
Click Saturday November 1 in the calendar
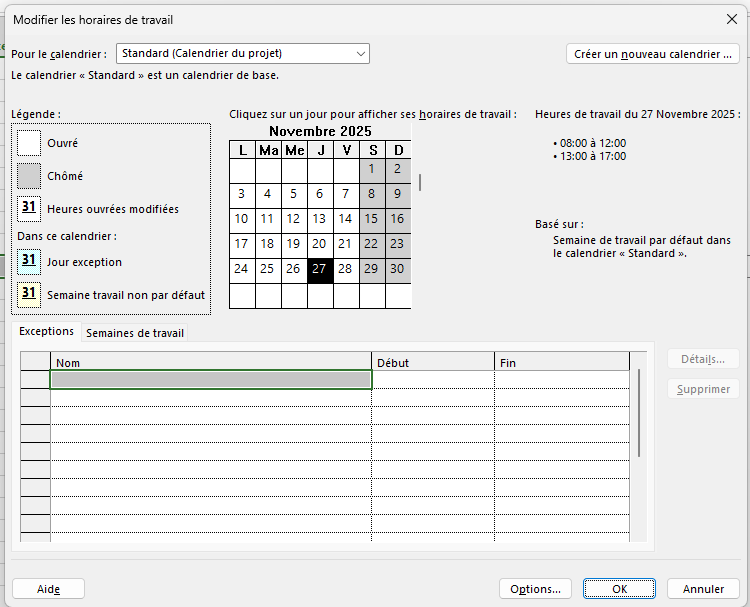pos(371,169)
